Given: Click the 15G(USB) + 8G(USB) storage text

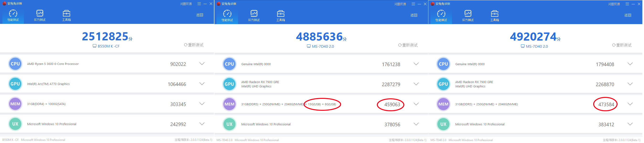Looking at the screenshot, I should 322,104.
